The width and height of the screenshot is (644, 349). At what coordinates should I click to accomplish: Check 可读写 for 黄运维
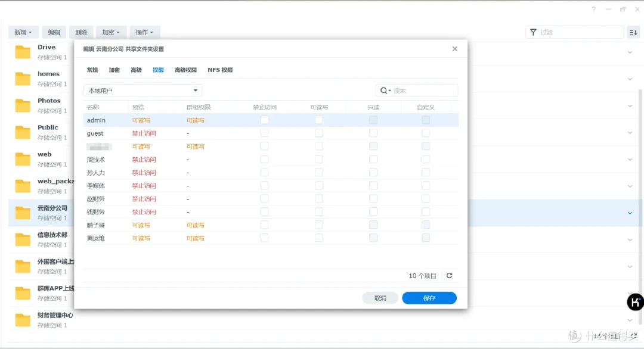(318, 238)
